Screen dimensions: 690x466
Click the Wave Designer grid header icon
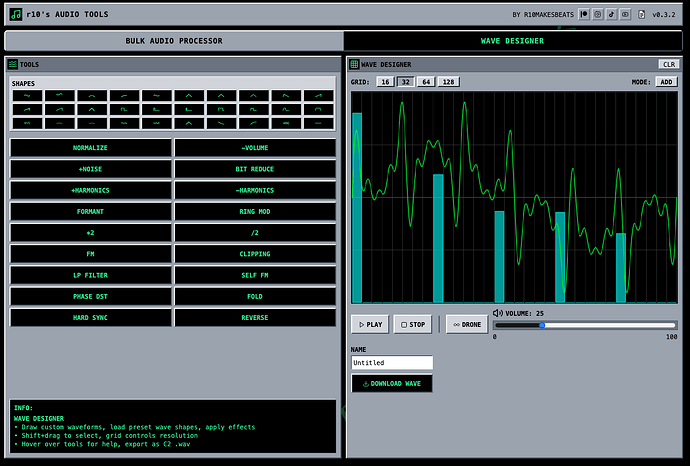pos(354,64)
